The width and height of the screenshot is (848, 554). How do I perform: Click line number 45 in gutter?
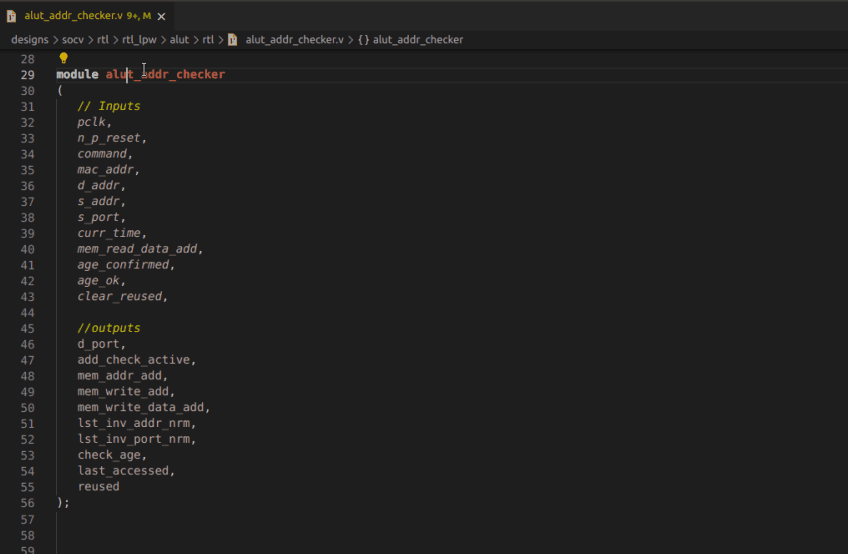pyautogui.click(x=27, y=328)
